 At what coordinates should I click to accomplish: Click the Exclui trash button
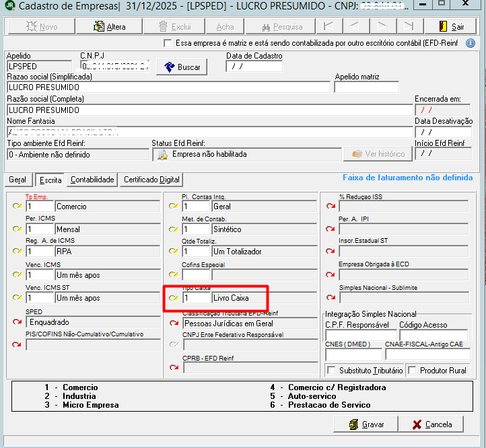coord(174,26)
